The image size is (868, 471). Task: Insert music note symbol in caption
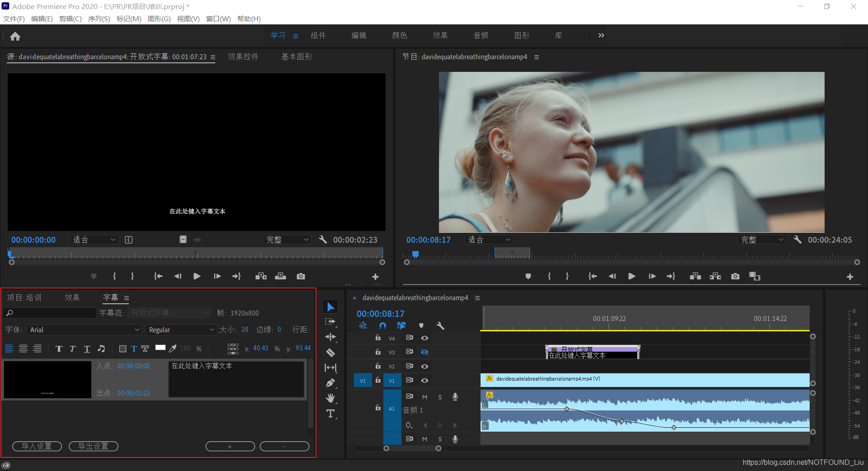coord(101,349)
